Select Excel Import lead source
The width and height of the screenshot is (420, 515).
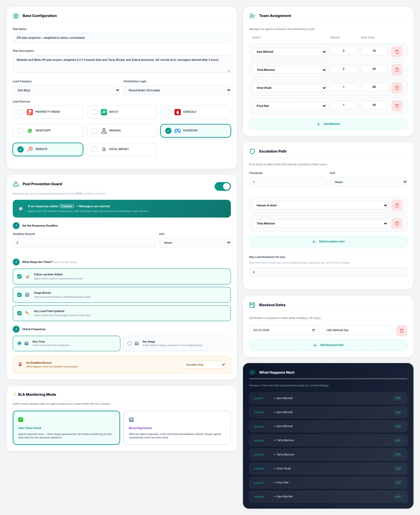coord(122,149)
